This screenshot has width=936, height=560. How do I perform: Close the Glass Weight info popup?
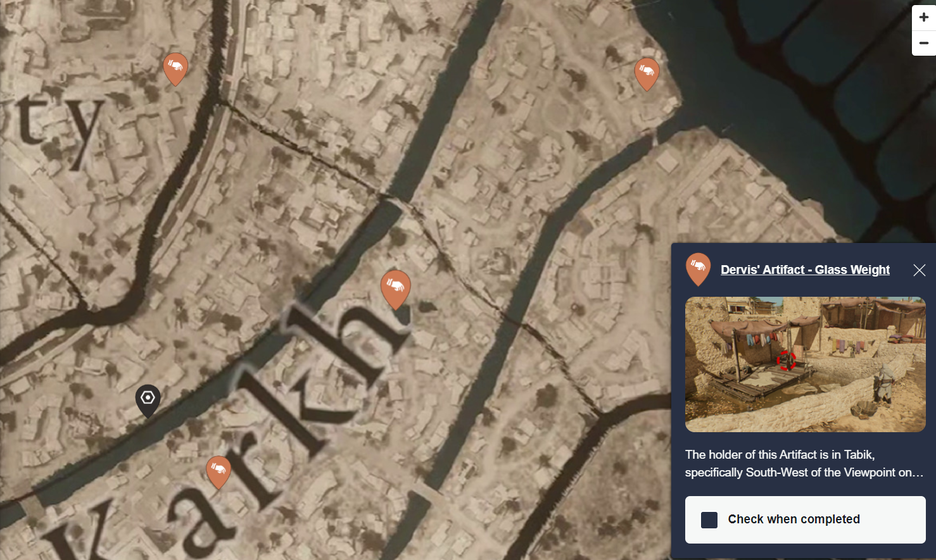coord(919,270)
